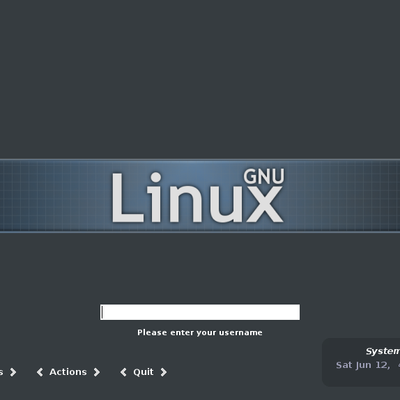Viewport: 400px width, 400px height.
Task: Click the left chevron beside Actions
Action: click(x=40, y=372)
